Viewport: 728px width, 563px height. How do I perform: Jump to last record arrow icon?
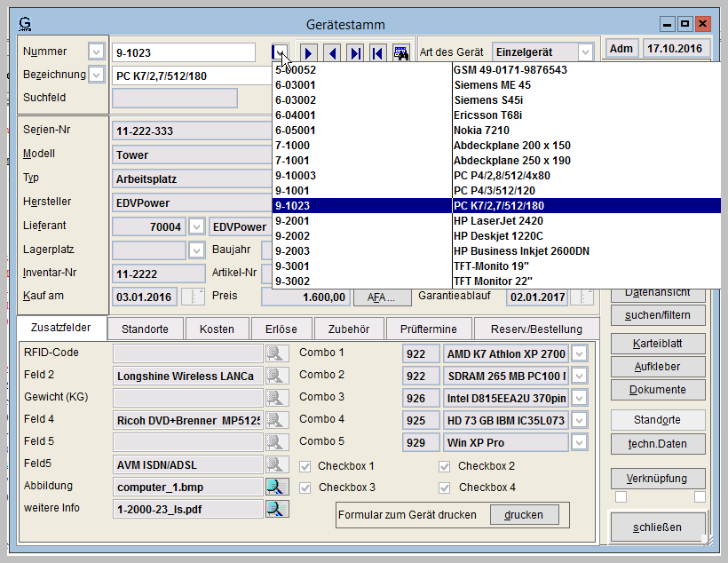[x=355, y=53]
